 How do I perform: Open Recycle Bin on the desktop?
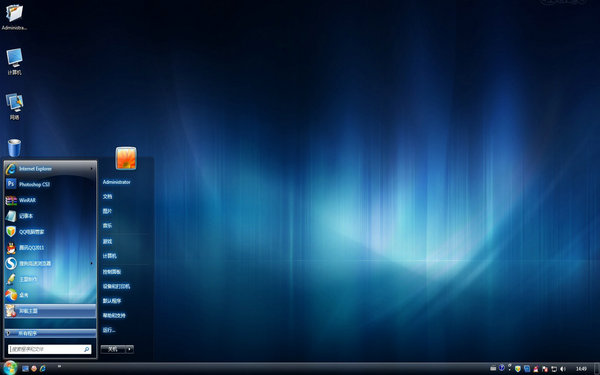(x=15, y=148)
